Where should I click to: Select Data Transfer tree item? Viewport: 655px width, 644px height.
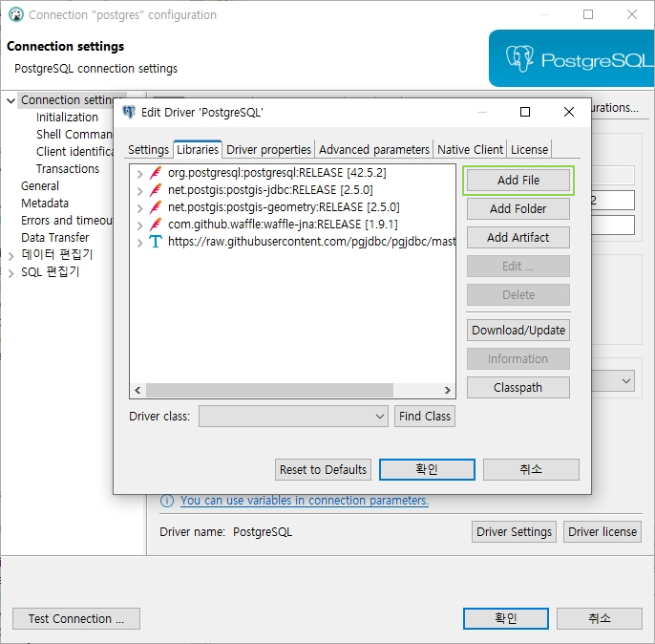click(54, 237)
